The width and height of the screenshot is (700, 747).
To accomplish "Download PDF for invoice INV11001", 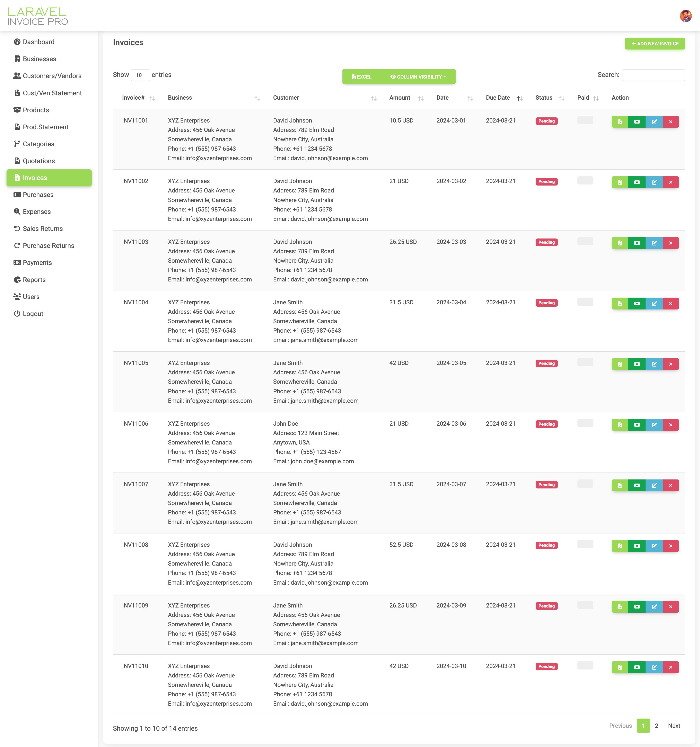I will click(620, 122).
